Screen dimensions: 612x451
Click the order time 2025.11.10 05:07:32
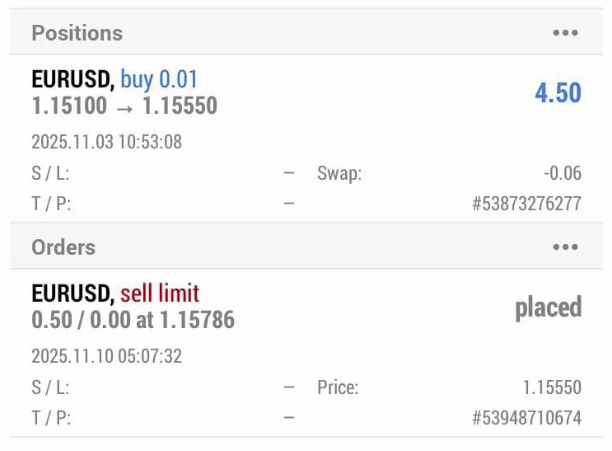107,356
